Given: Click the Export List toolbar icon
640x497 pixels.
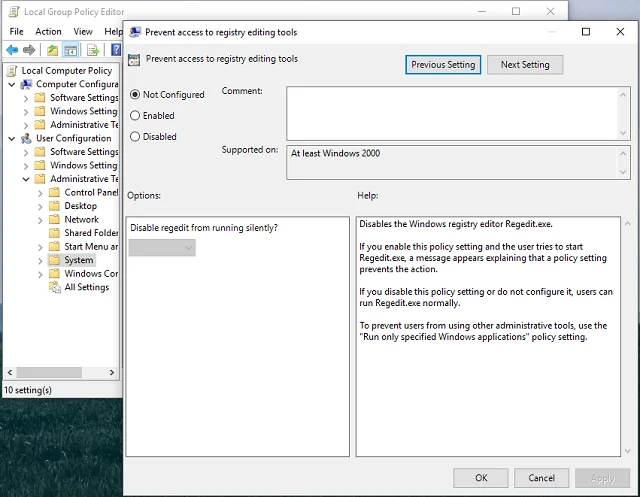Looking at the screenshot, I should 93,50.
